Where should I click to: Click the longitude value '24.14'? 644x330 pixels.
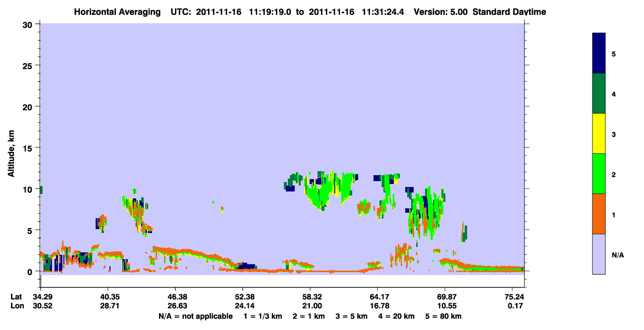click(x=243, y=306)
